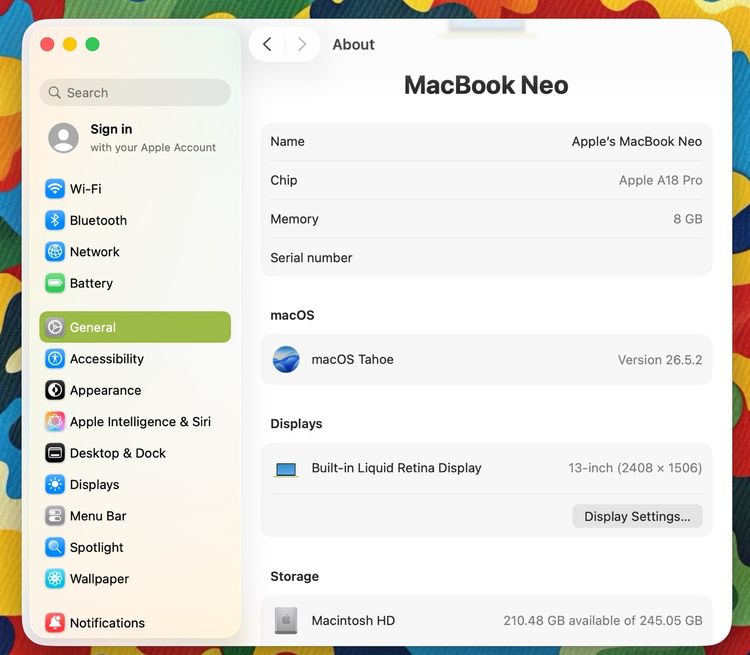Click the Notifications bell icon

tap(55, 623)
